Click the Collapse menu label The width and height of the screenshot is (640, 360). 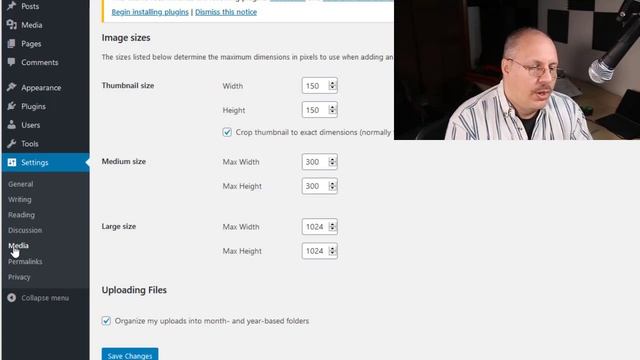45,298
